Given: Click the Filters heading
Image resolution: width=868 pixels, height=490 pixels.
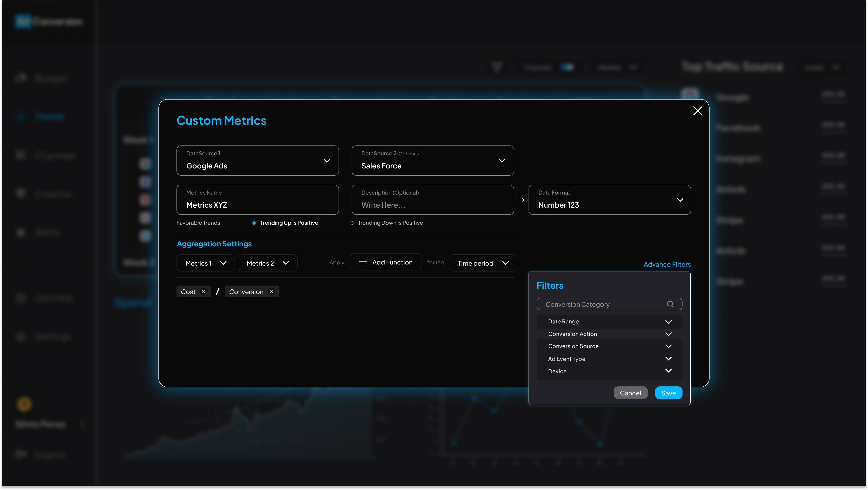Looking at the screenshot, I should tap(550, 286).
